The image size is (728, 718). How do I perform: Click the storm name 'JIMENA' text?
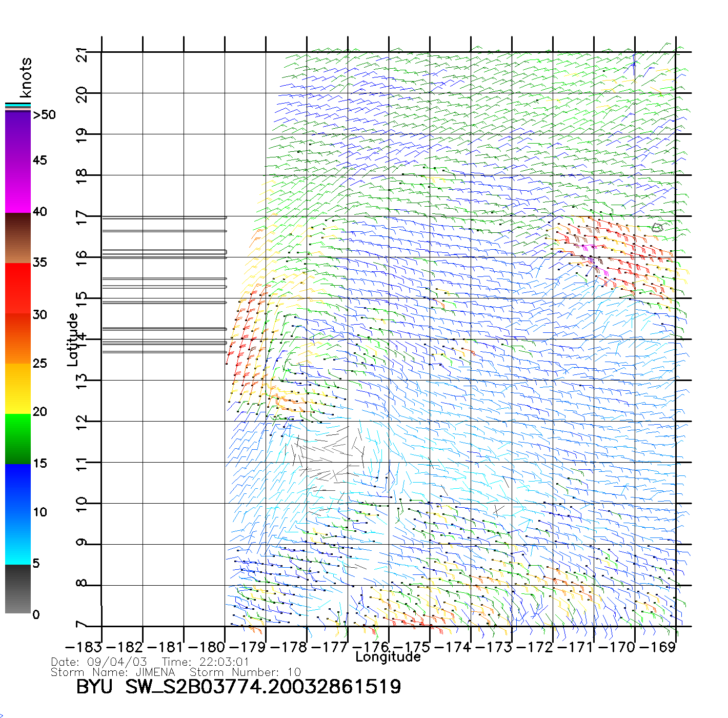tap(155, 672)
